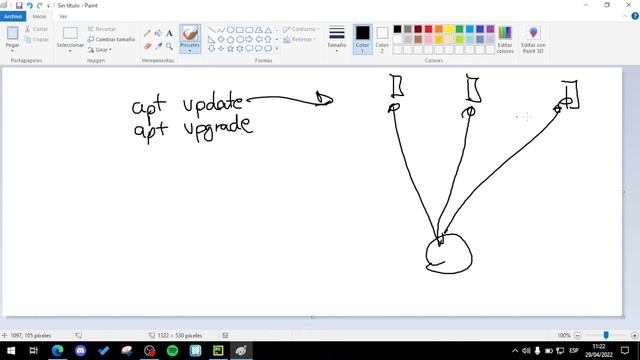This screenshot has height=360, width=640.
Task: Open Paint help question mark
Action: click(x=635, y=16)
